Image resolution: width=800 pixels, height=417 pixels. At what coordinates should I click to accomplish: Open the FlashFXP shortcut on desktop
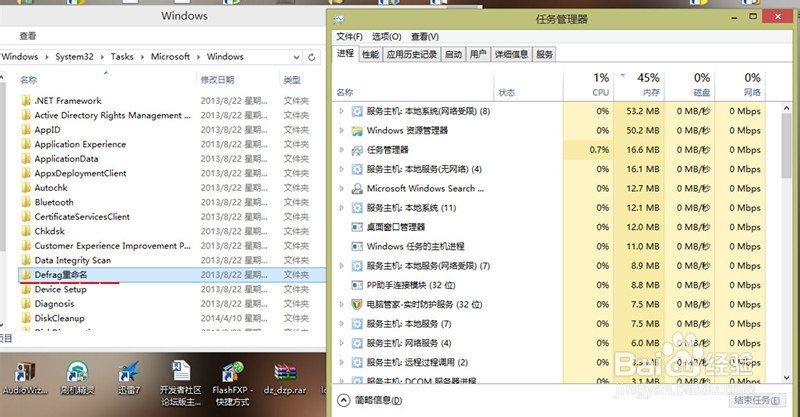coord(233,383)
